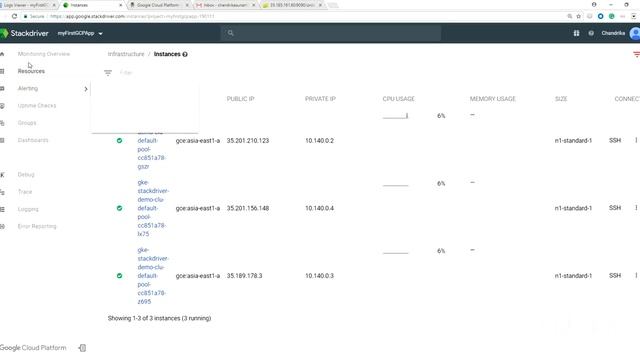Open the Stackdriver home logo
The image size is (640, 360).
click(x=24, y=33)
